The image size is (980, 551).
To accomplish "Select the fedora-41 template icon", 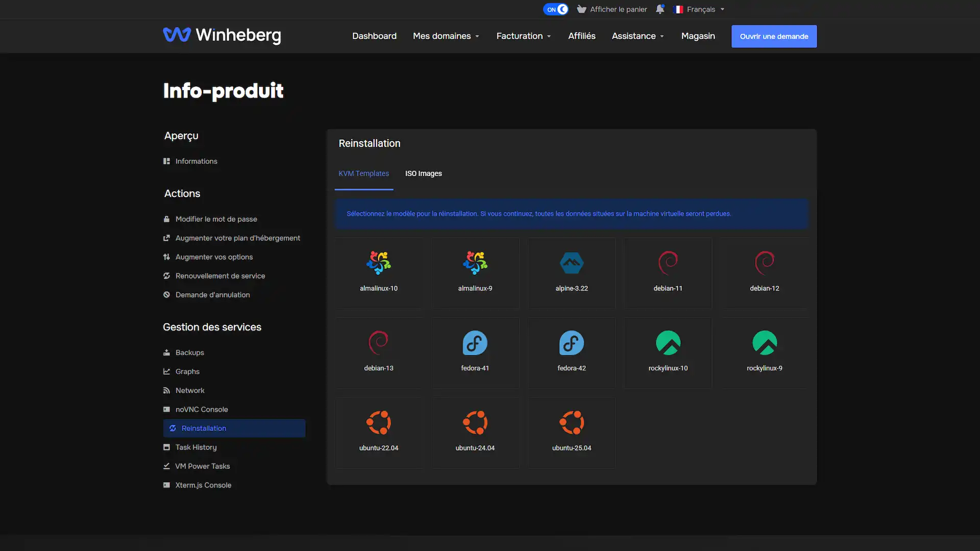I will point(475,343).
